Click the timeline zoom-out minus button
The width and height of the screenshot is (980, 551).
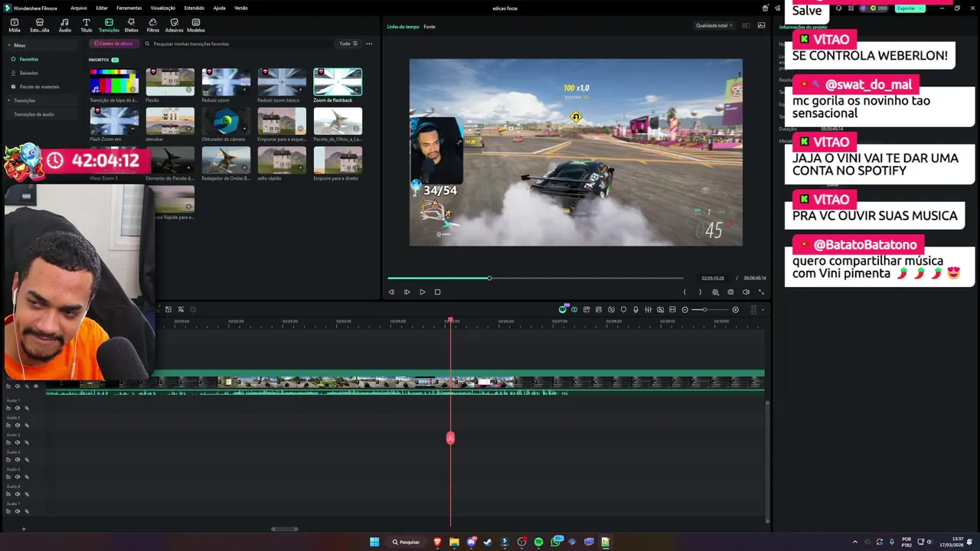click(684, 309)
